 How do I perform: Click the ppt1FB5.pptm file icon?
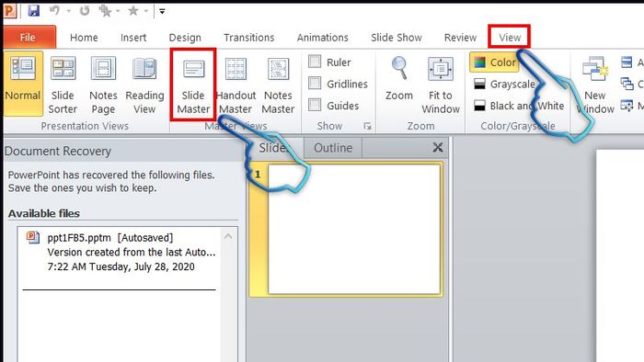33,237
